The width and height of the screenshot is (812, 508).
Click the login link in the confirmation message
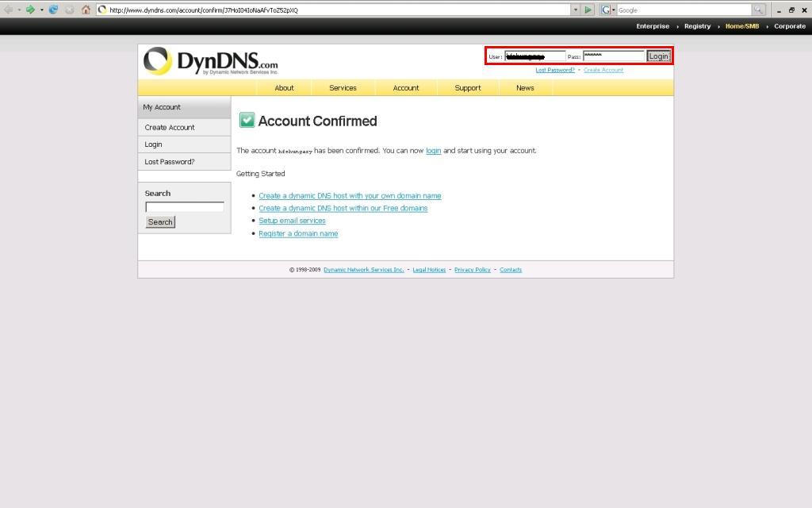[434, 151]
